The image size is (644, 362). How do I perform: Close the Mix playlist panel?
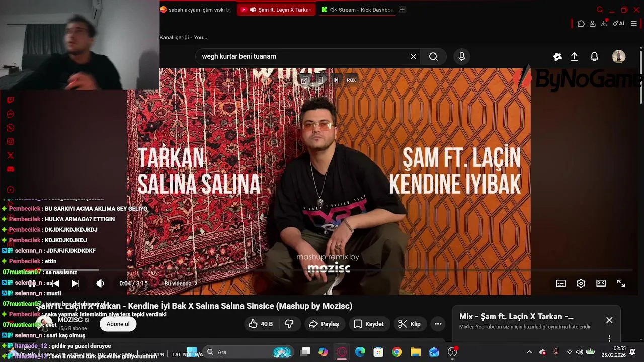coord(609,320)
